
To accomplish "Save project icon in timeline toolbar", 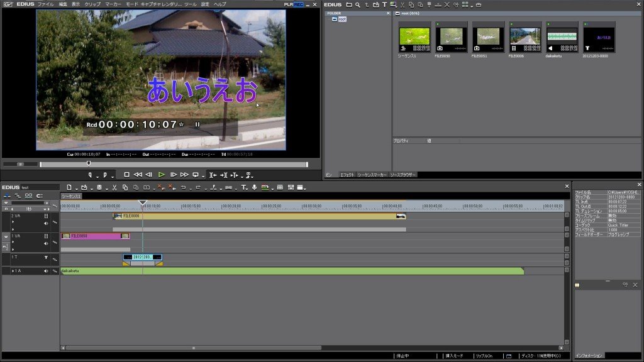I will click(x=99, y=187).
